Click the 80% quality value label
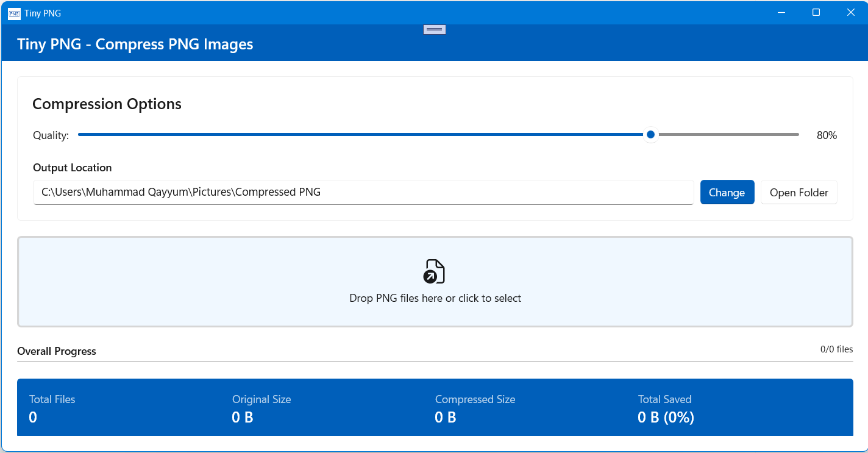The width and height of the screenshot is (868, 453). (827, 135)
